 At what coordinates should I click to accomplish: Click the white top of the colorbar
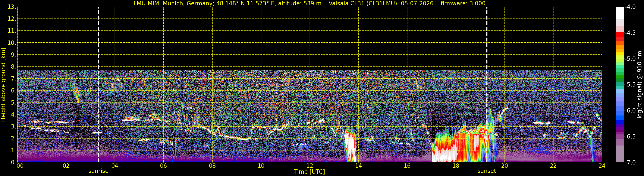pos(620,13)
